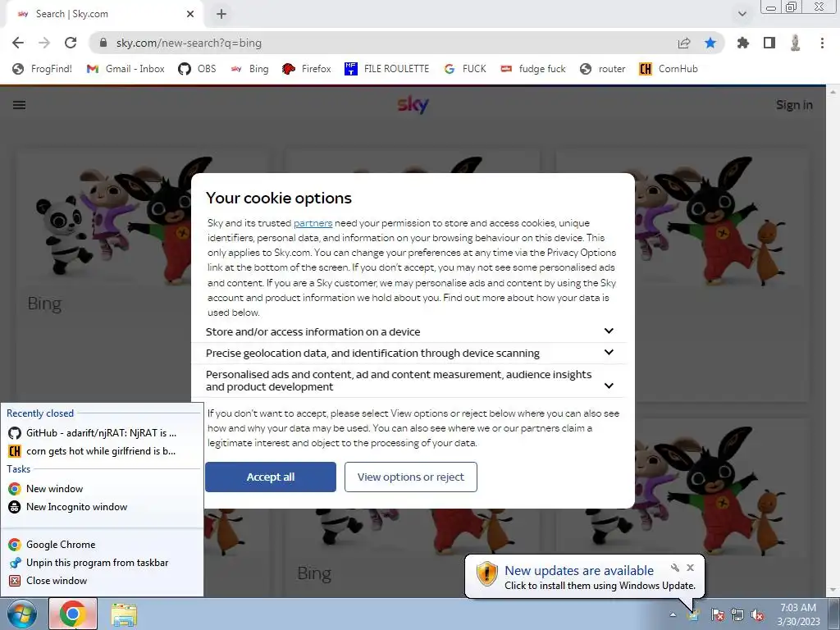Click the padlock site info icon
The image size is (840, 630).
tap(104, 43)
